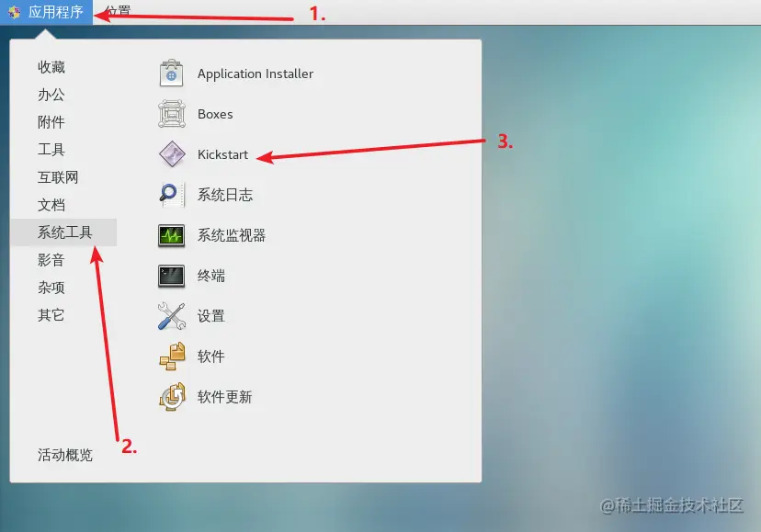Launch Kickstart by its label
Viewport: 761px width, 532px height.
pos(222,154)
